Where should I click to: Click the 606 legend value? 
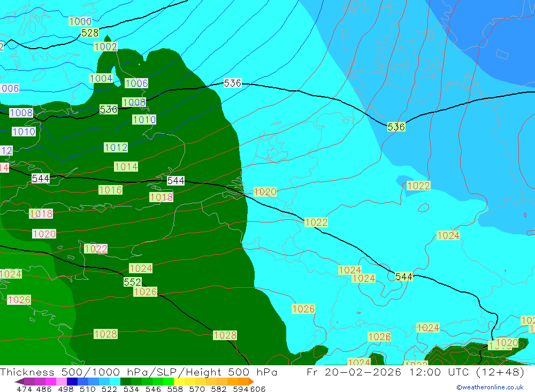[x=258, y=389]
